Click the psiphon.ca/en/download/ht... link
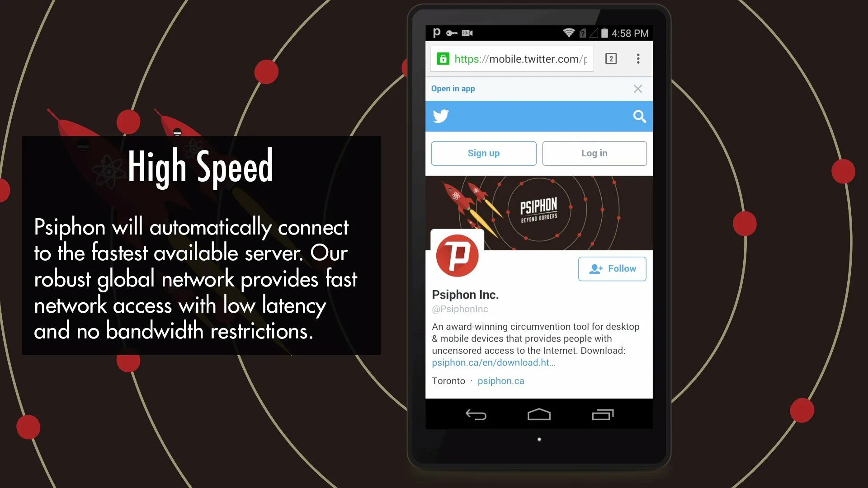 [x=494, y=363]
